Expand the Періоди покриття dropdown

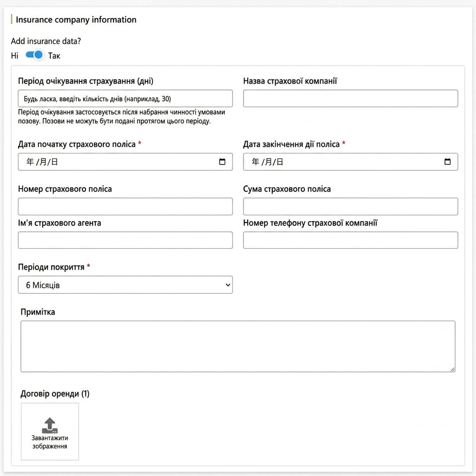[126, 285]
